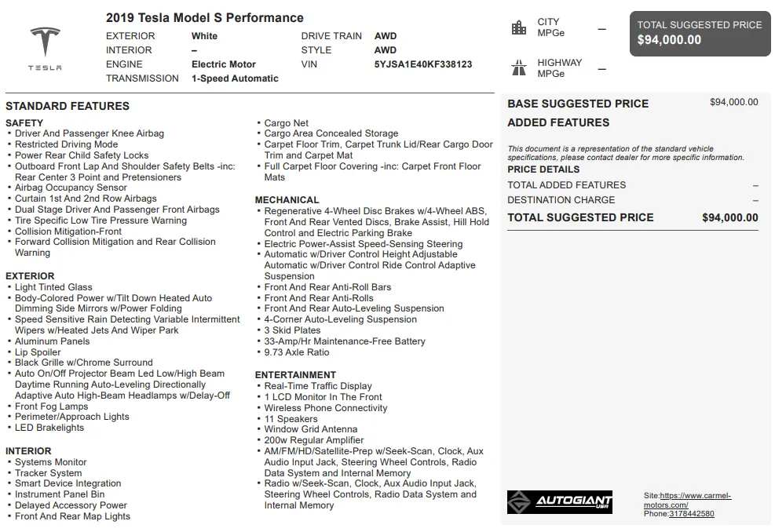Click the highway MPGe road icon
Screen dimensions: 775x532
(518, 67)
